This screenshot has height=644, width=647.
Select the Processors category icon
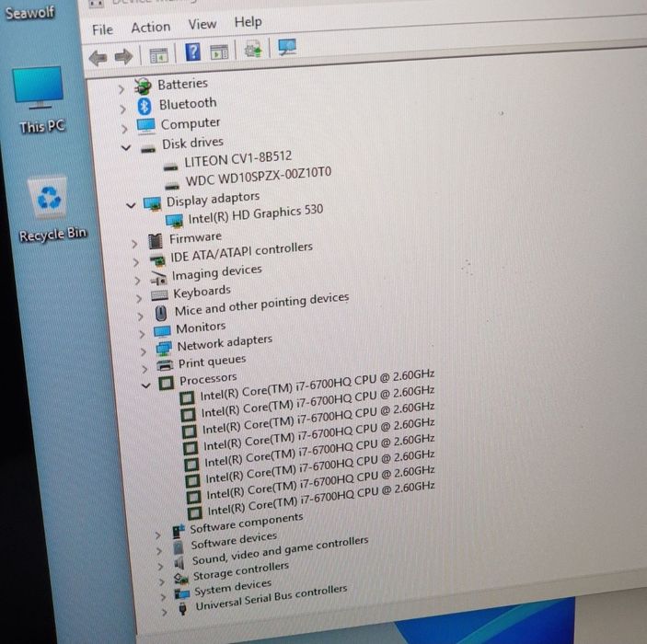[x=166, y=384]
